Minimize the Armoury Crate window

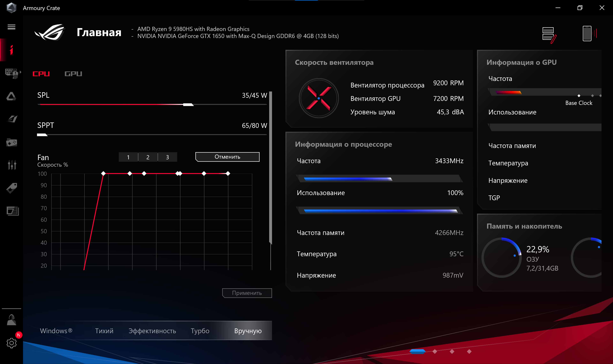click(x=558, y=8)
